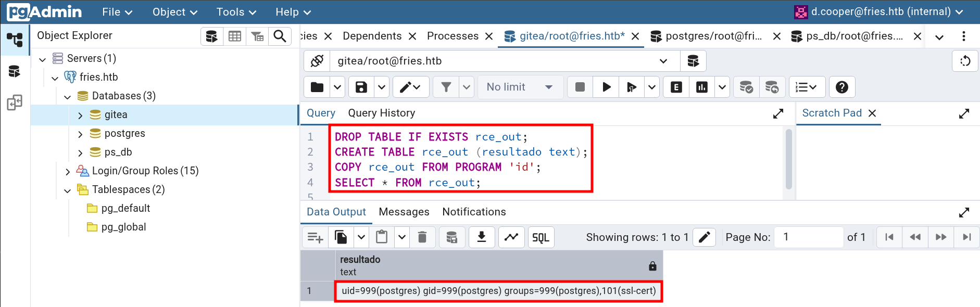Click the Help question mark icon
Image resolution: width=980 pixels, height=307 pixels.
(x=842, y=87)
